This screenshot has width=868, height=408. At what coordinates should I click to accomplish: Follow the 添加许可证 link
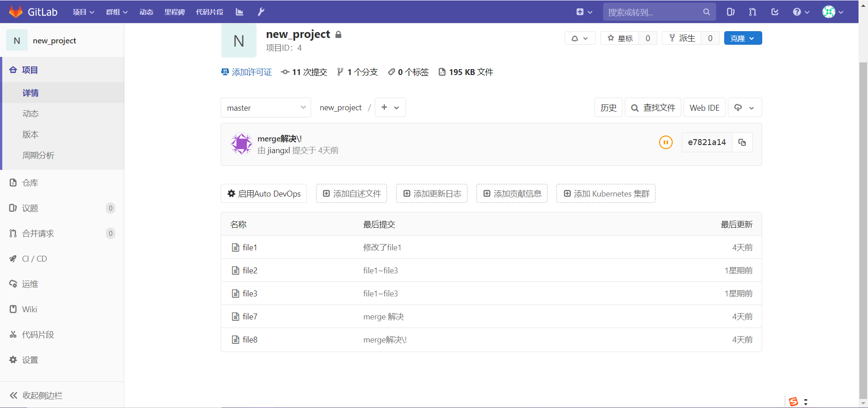[246, 72]
